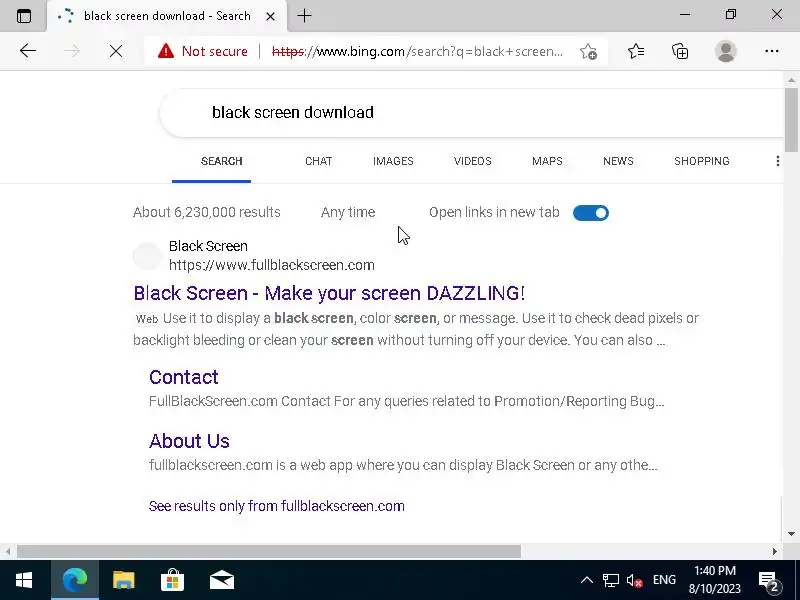Add this page to favorites
This screenshot has width=800, height=600.
(588, 52)
